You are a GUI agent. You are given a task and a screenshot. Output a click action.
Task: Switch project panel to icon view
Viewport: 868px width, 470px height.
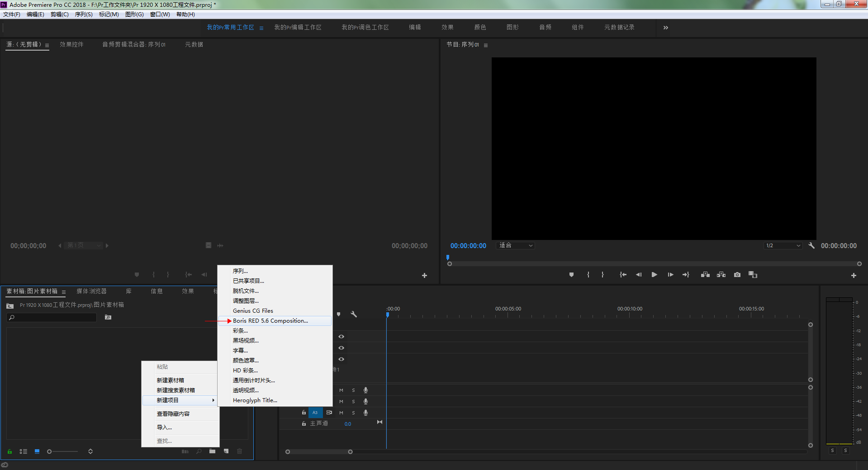(37, 451)
